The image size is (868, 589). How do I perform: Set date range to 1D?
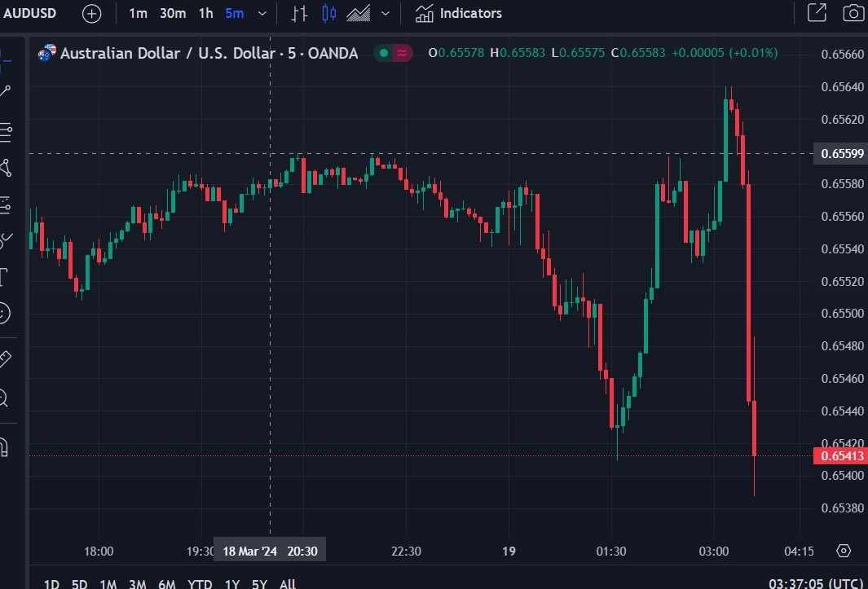[51, 584]
